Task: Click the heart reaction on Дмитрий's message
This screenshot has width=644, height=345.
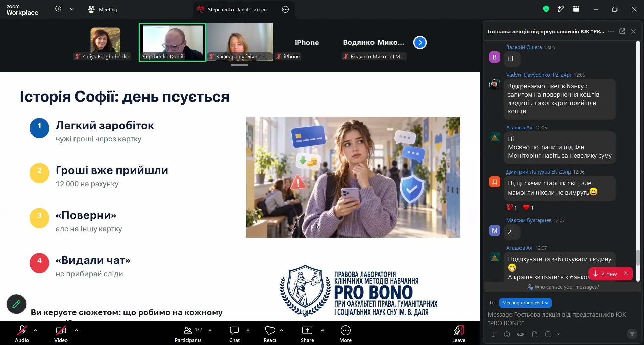Action: point(528,207)
